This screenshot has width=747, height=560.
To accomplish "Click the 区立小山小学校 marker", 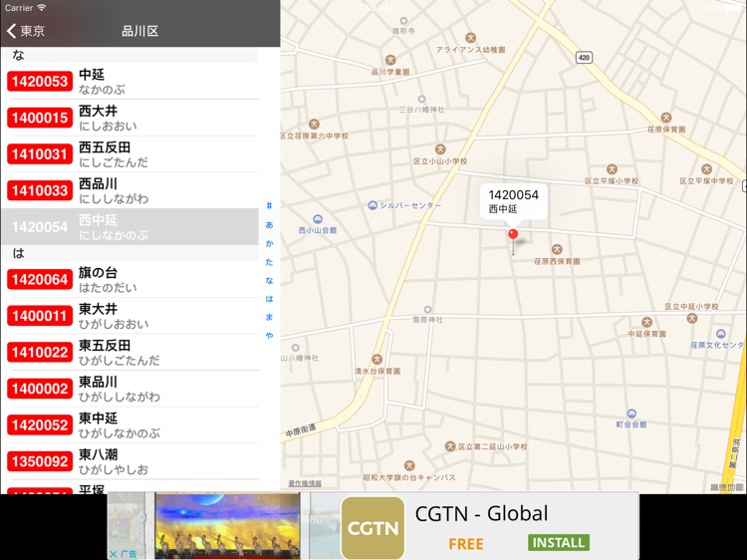I will click(x=440, y=149).
